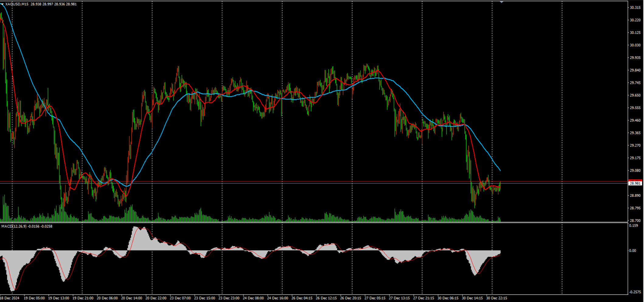Screen dimensions: 644x302
Task: Click the 28.700 price scale label
Action: (x=635, y=221)
